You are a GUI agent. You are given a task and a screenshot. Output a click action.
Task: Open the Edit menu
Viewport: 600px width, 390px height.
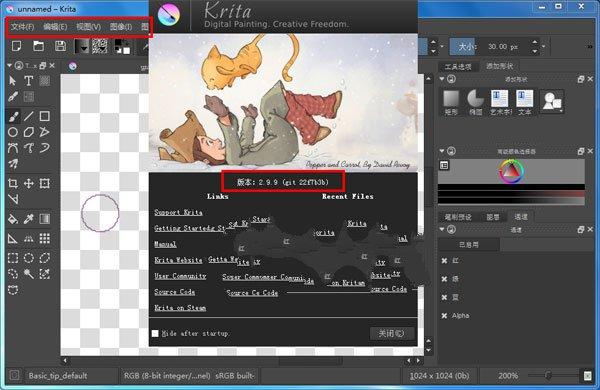[55, 27]
